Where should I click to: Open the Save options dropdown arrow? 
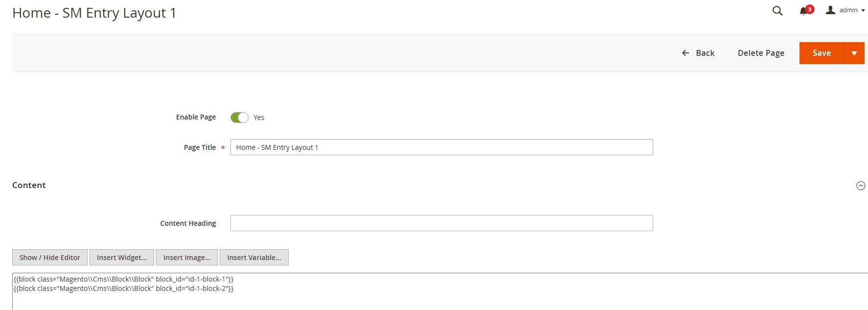point(854,53)
